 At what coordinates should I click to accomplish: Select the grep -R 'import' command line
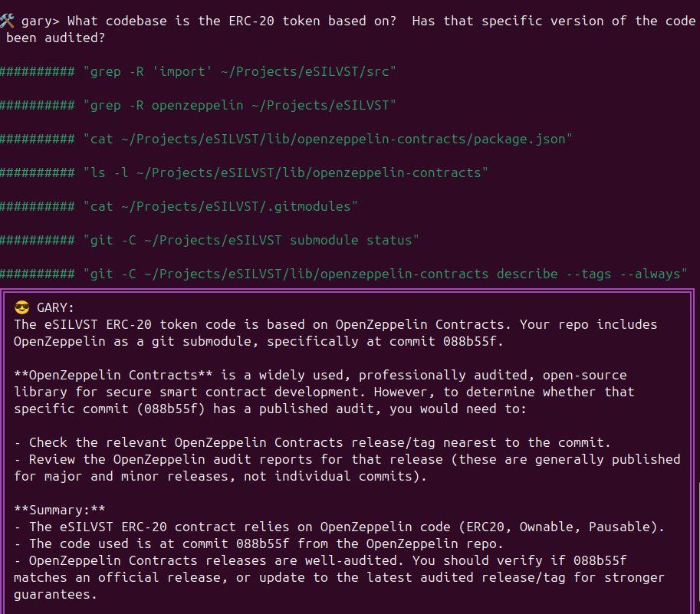click(x=238, y=71)
